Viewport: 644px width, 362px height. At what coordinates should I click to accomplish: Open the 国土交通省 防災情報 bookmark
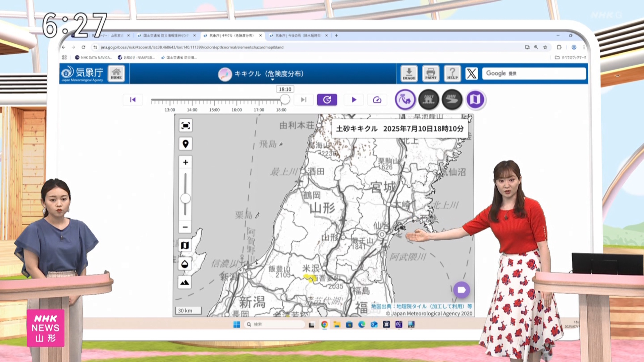179,58
